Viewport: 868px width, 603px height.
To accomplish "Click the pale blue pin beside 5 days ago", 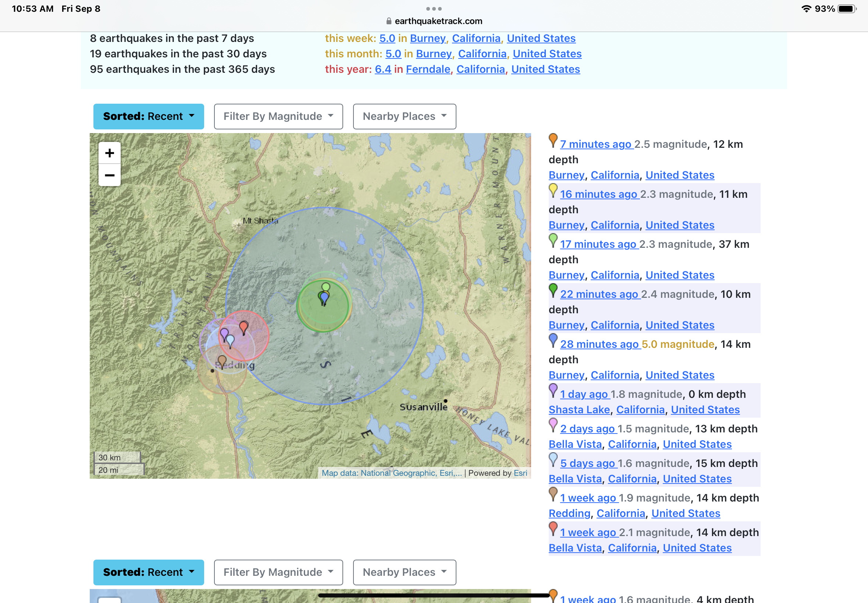I will 553,460.
